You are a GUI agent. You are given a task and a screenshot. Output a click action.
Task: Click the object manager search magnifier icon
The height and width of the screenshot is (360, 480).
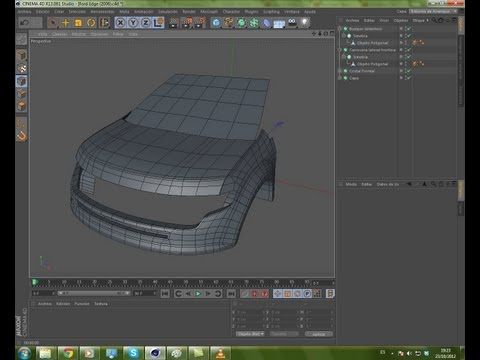434,20
